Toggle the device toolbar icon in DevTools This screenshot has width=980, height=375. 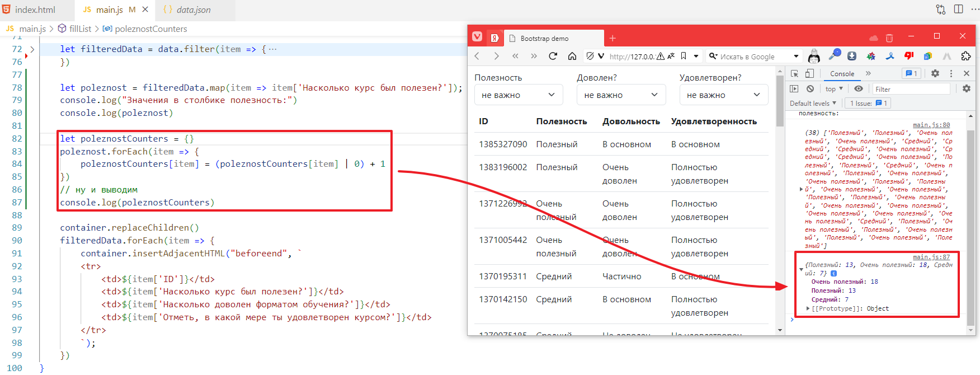click(x=809, y=73)
